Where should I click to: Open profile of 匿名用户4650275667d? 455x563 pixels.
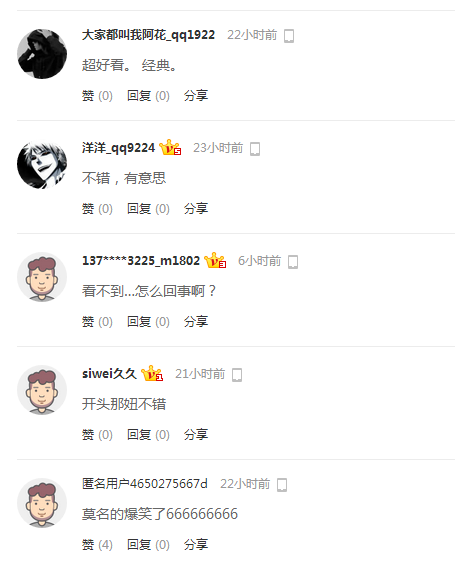[x=145, y=484]
